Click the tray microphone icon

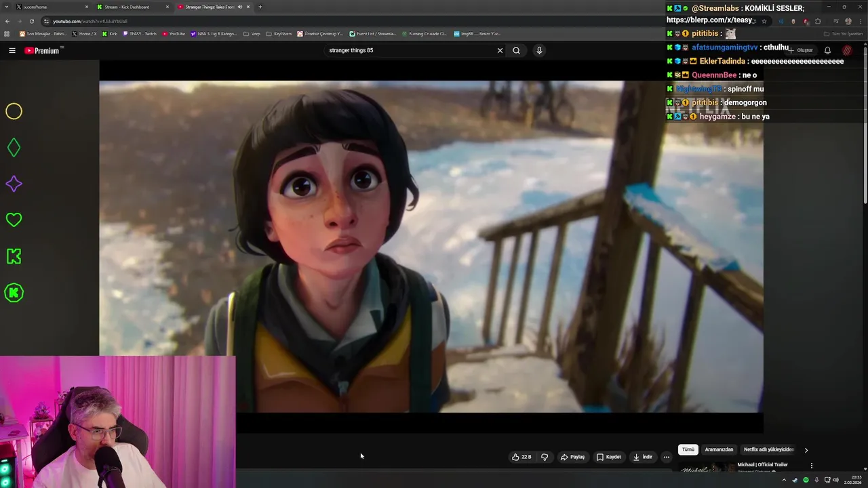(x=816, y=480)
